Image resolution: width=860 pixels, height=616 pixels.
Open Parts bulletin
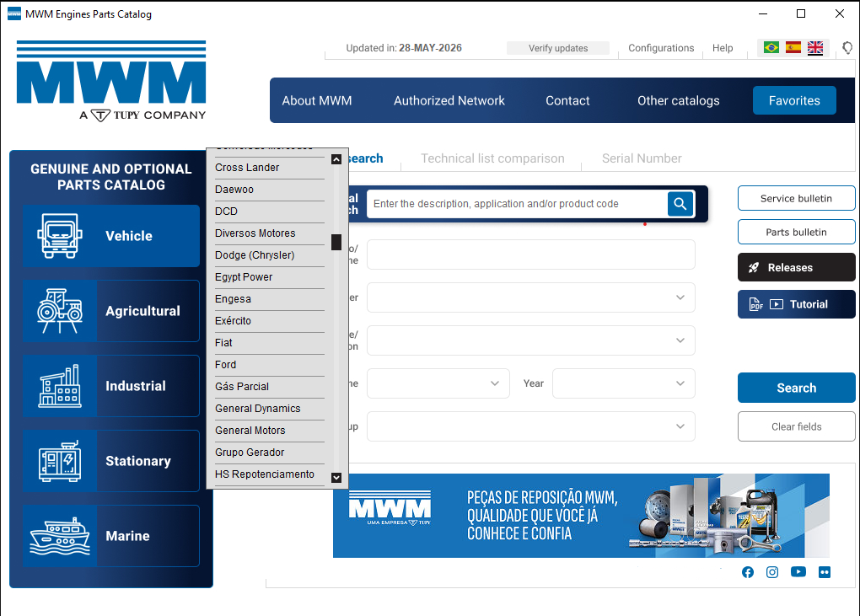[797, 232]
